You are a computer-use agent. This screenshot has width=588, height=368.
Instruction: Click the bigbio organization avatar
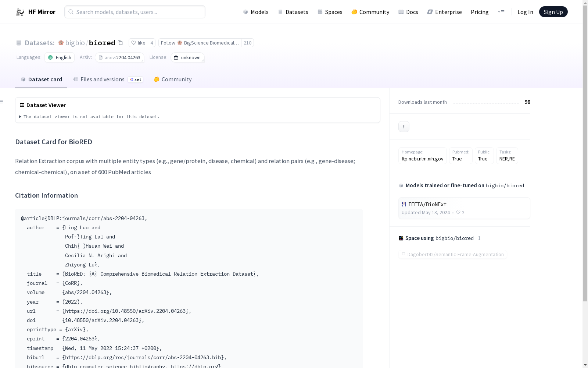click(61, 43)
